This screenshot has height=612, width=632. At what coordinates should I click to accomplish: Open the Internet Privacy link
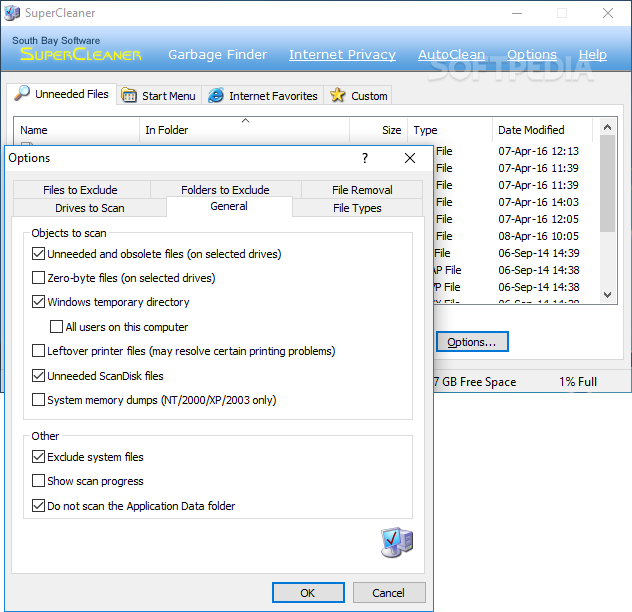coord(342,54)
